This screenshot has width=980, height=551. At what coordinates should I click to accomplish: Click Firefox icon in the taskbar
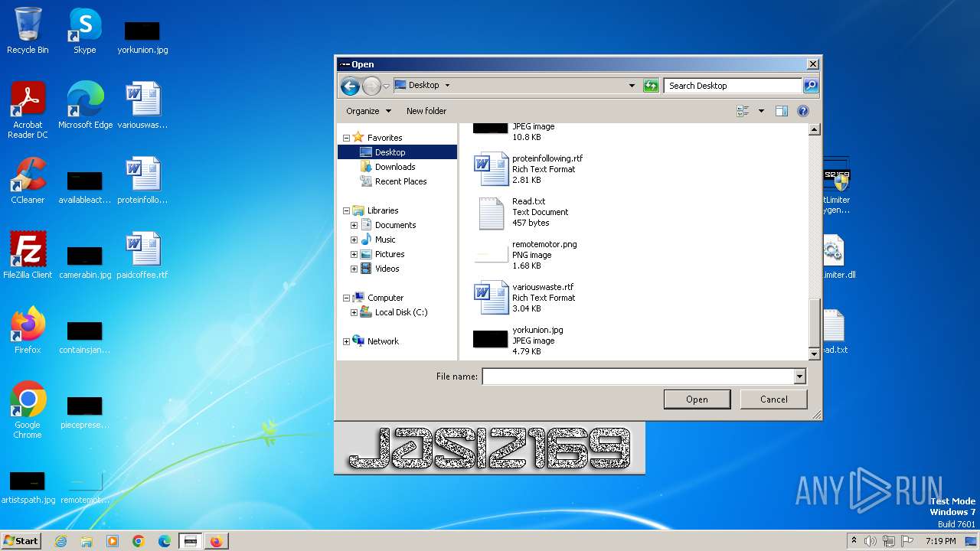click(x=216, y=541)
